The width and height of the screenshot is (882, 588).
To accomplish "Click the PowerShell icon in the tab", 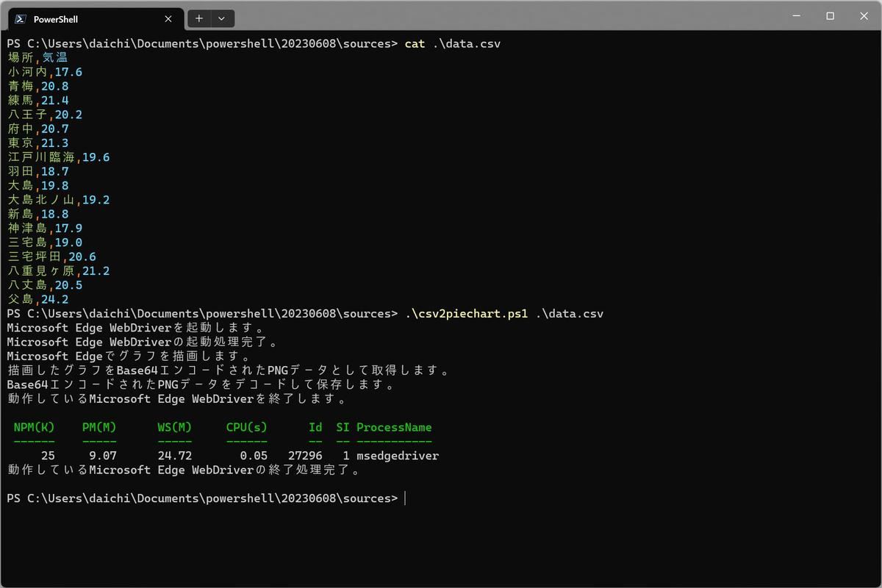I will click(x=21, y=19).
